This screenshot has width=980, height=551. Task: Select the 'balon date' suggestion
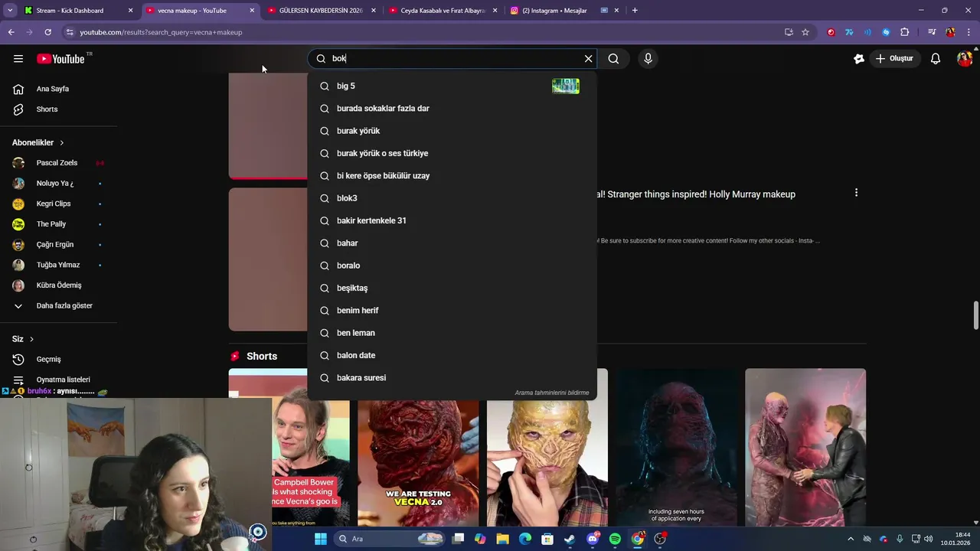point(452,356)
